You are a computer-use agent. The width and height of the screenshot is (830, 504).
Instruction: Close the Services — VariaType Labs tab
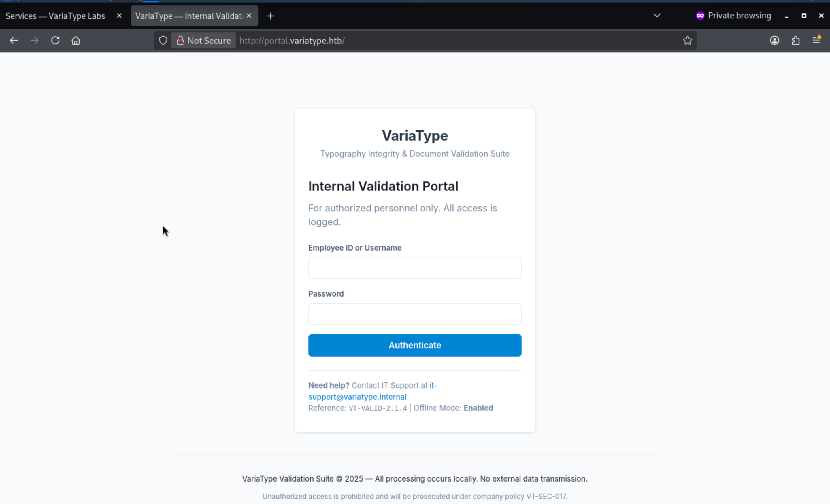coord(119,16)
